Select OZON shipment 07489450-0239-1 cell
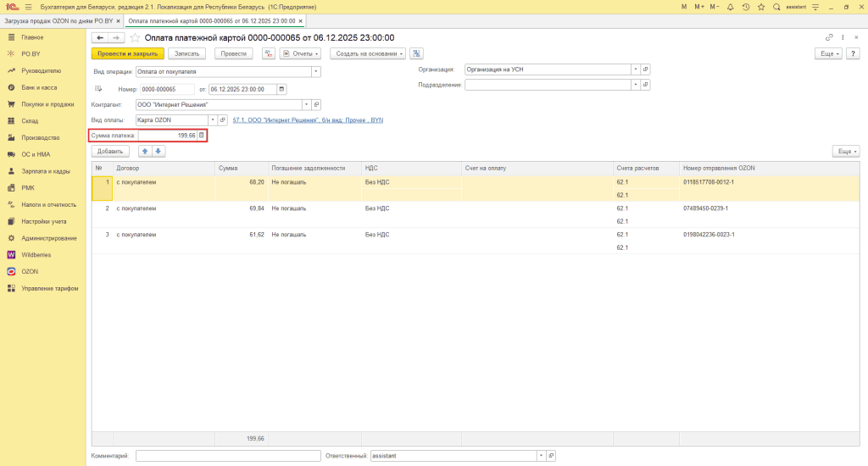The width and height of the screenshot is (868, 466). (x=770, y=208)
